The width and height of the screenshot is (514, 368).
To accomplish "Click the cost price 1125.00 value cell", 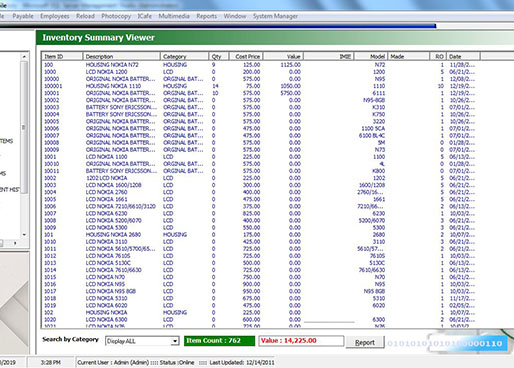I will click(x=290, y=65).
